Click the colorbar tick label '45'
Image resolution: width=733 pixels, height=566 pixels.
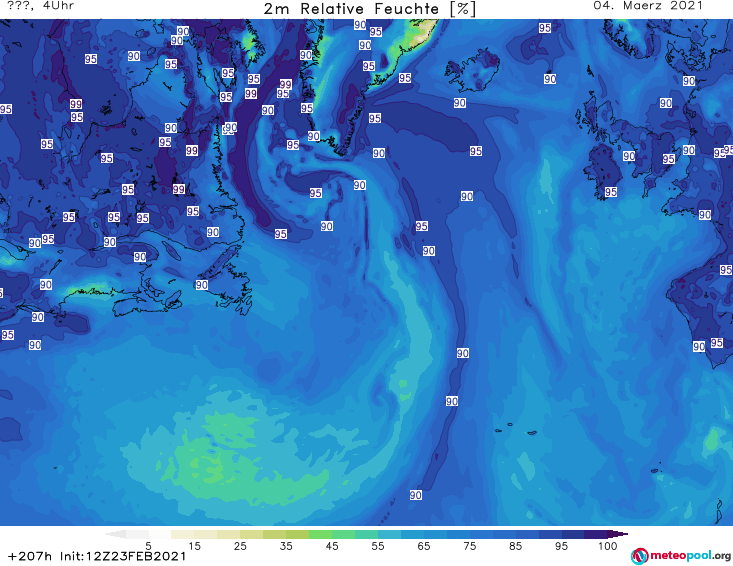tap(332, 546)
